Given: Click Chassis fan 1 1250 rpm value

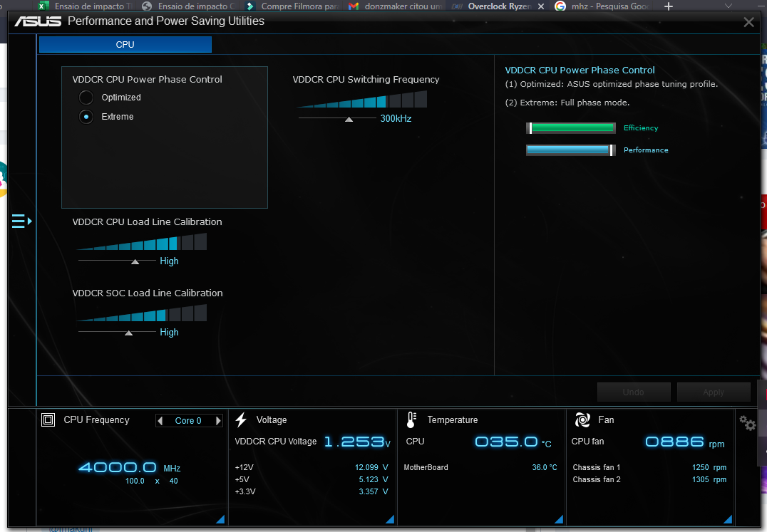Looking at the screenshot, I should 709,467.
